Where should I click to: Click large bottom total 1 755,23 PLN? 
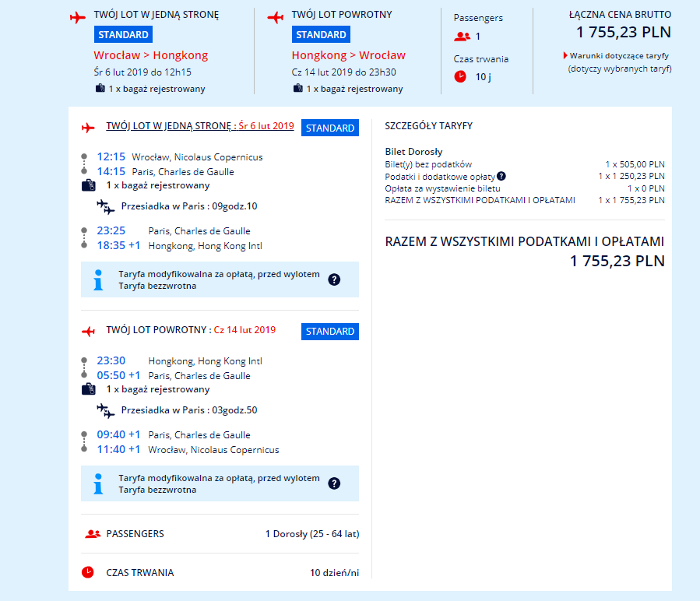617,261
